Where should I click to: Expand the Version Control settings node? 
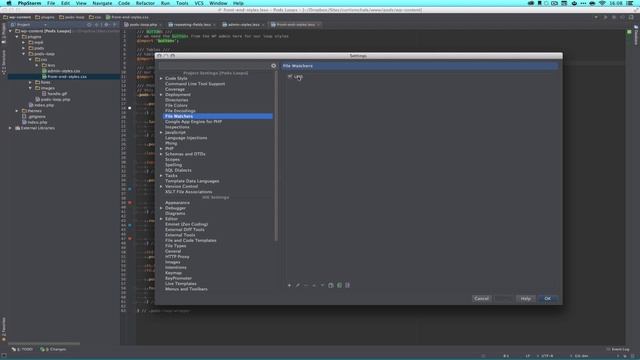161,186
